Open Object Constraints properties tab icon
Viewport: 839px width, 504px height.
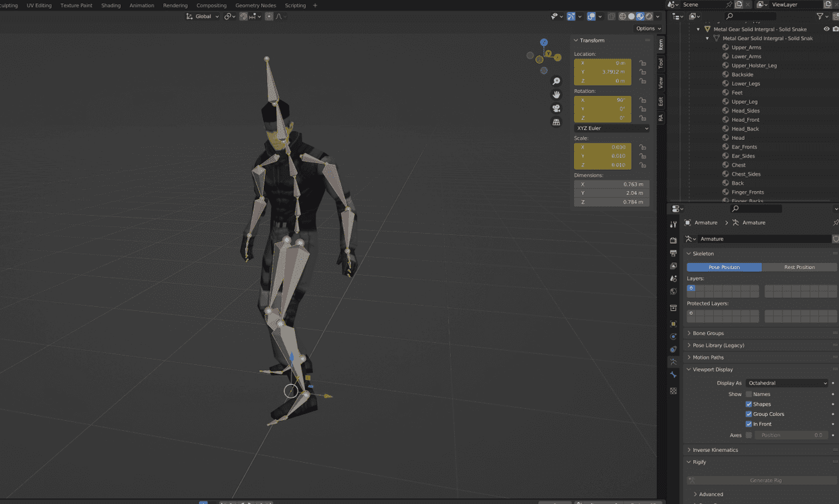click(x=673, y=350)
